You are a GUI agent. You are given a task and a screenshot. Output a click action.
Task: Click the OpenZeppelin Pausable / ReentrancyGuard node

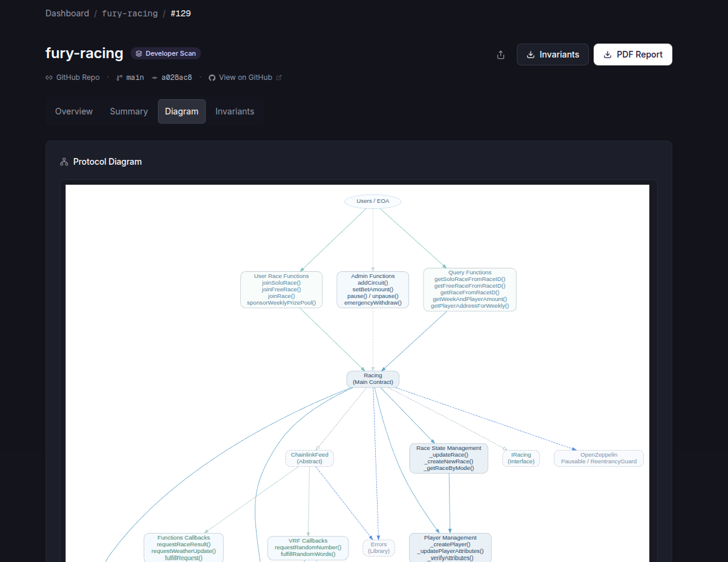point(598,458)
